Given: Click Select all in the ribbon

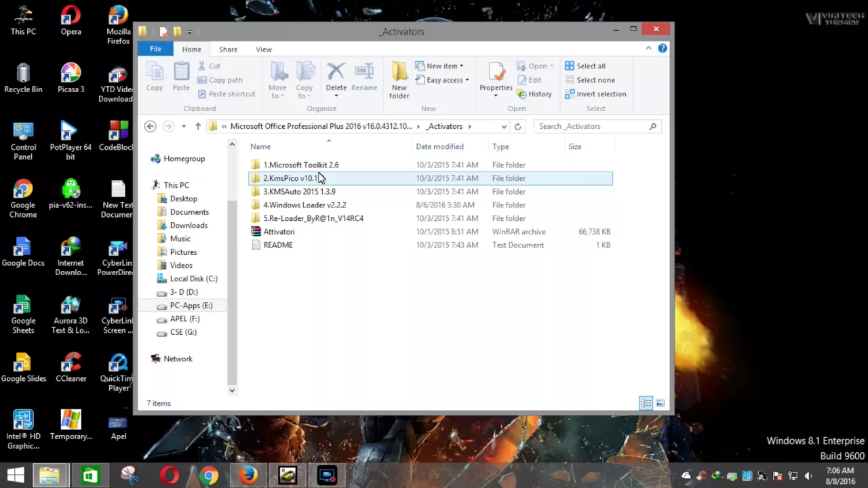Looking at the screenshot, I should tap(585, 66).
